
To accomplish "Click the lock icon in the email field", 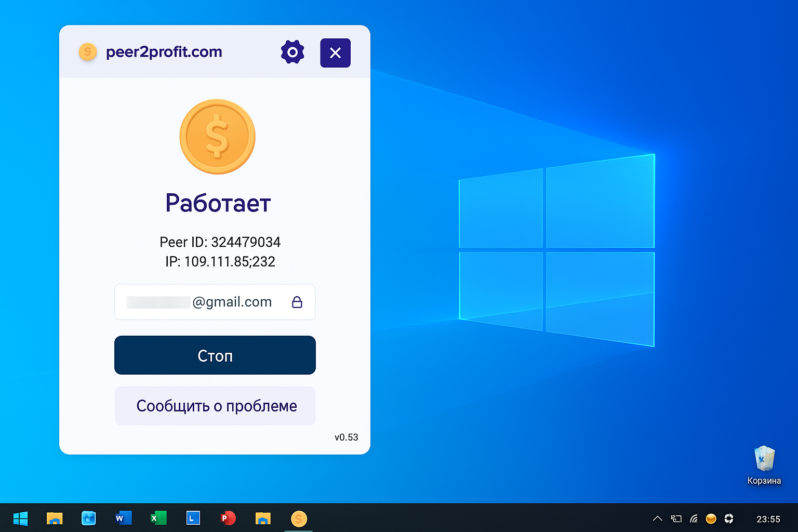I will 297,302.
